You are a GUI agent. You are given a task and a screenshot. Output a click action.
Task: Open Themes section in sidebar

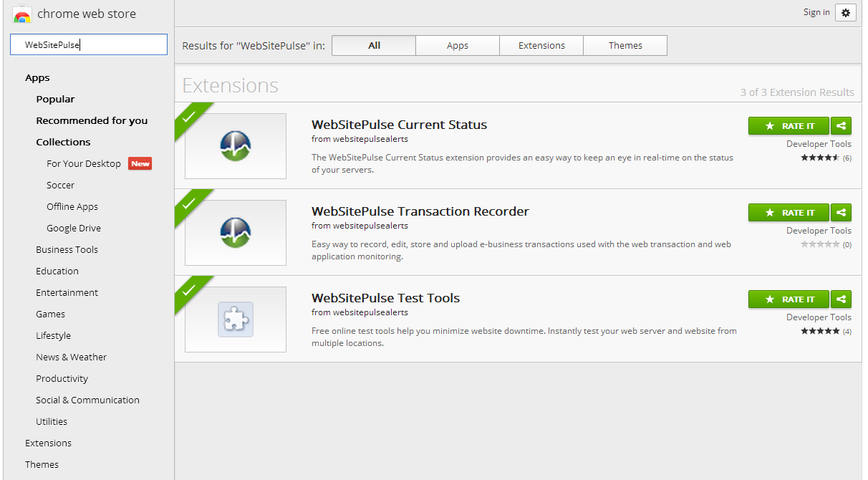[x=42, y=464]
